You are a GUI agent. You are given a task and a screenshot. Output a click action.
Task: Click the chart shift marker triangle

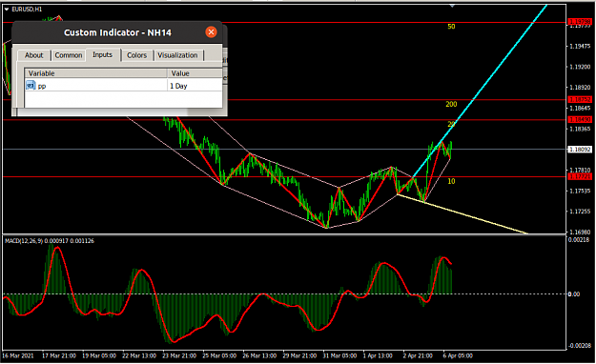452,6
